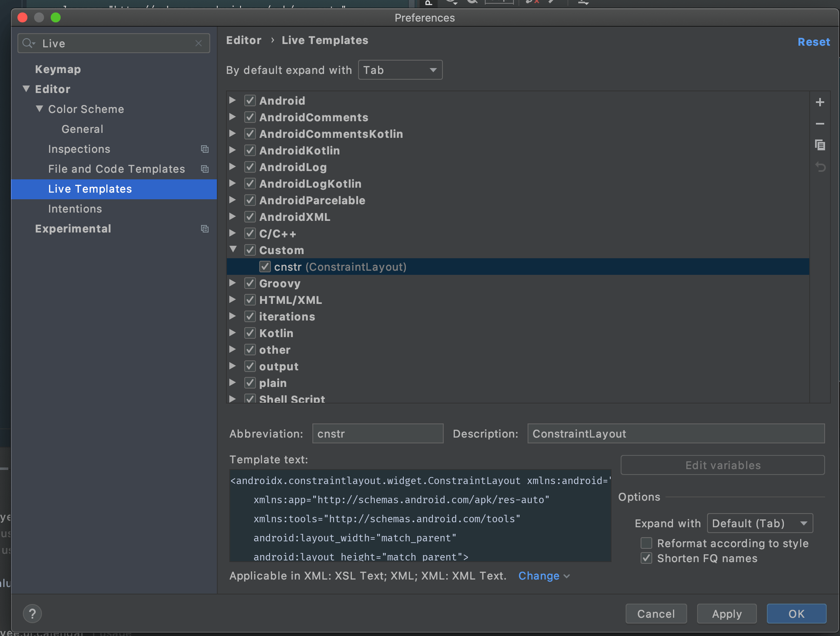The image size is (840, 636).
Task: Remove selected template with minus icon
Action: tap(820, 124)
